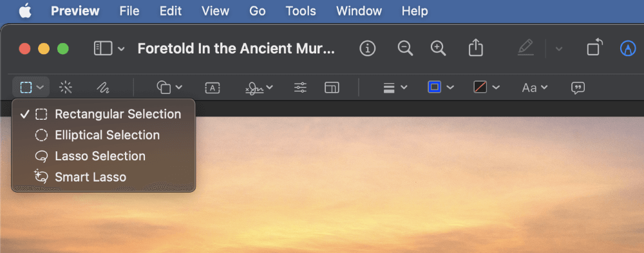Viewport: 644px width, 253px height.
Task: Open the File menu
Action: coord(129,11)
